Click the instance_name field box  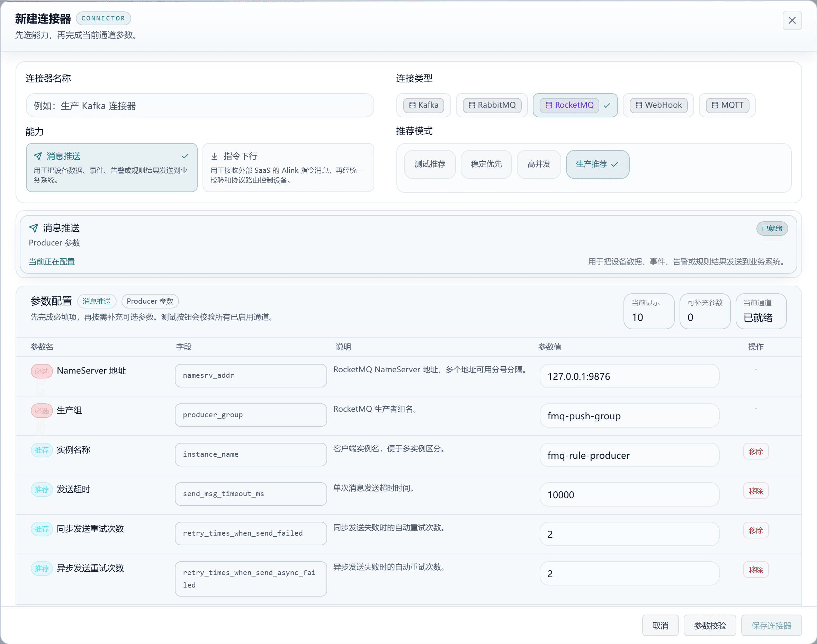click(x=251, y=455)
